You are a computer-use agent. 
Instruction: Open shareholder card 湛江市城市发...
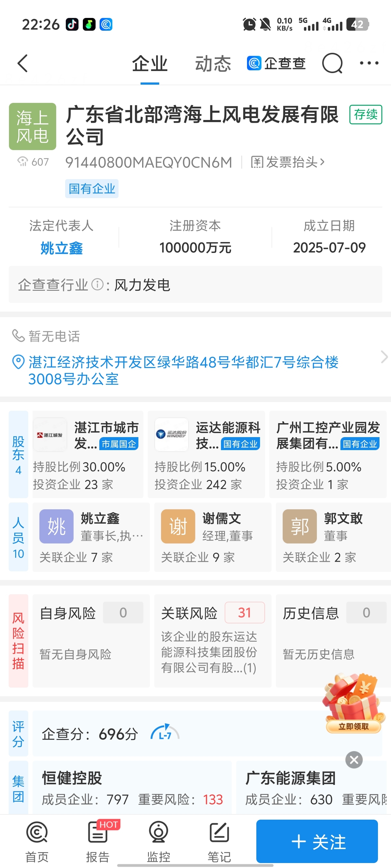(88, 454)
